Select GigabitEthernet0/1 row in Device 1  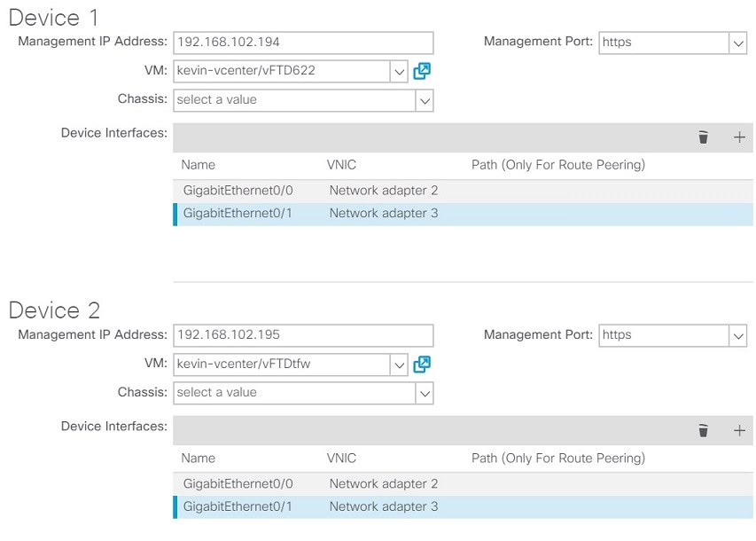point(463,215)
